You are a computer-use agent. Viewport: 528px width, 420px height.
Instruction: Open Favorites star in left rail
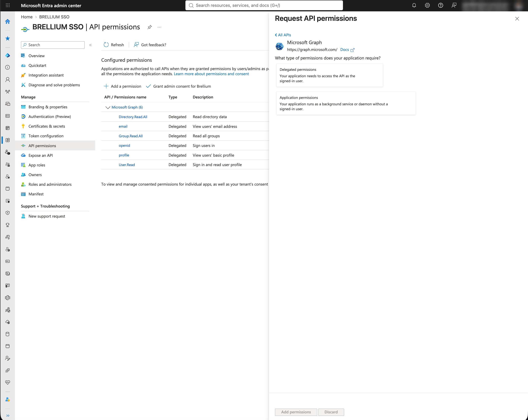8,38
